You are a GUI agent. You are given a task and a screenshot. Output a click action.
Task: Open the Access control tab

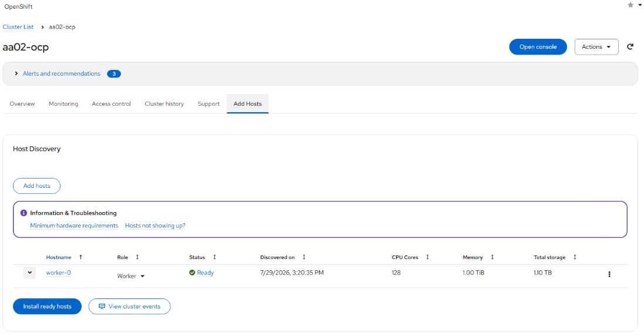111,104
